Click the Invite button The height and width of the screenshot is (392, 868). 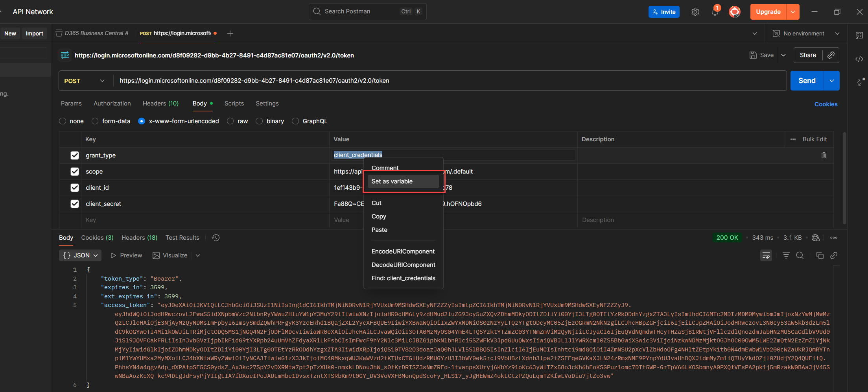pos(664,12)
